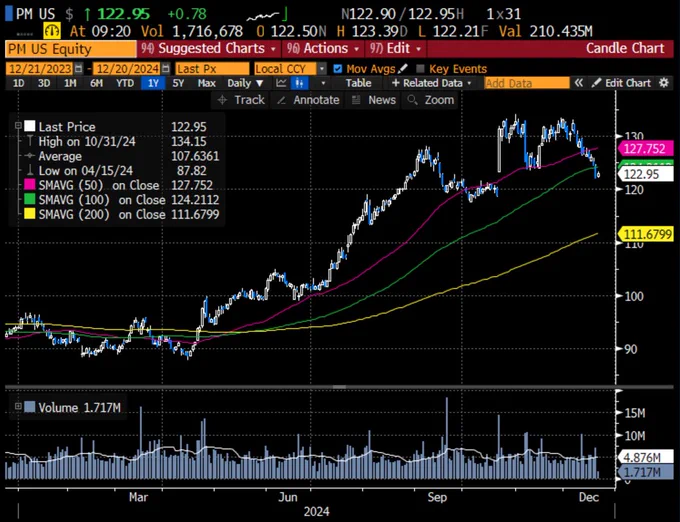Select the 1M range tab
The height and width of the screenshot is (522, 680).
[x=70, y=83]
